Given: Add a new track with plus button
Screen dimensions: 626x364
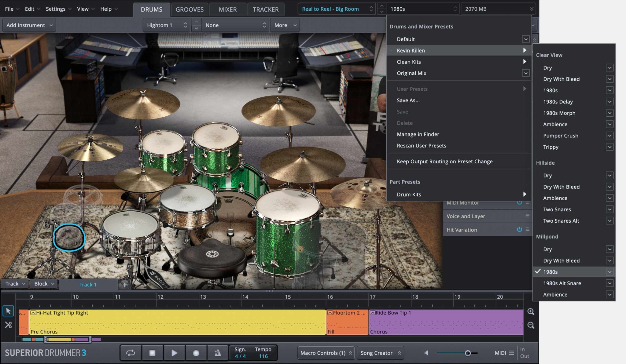Looking at the screenshot, I should 125,285.
